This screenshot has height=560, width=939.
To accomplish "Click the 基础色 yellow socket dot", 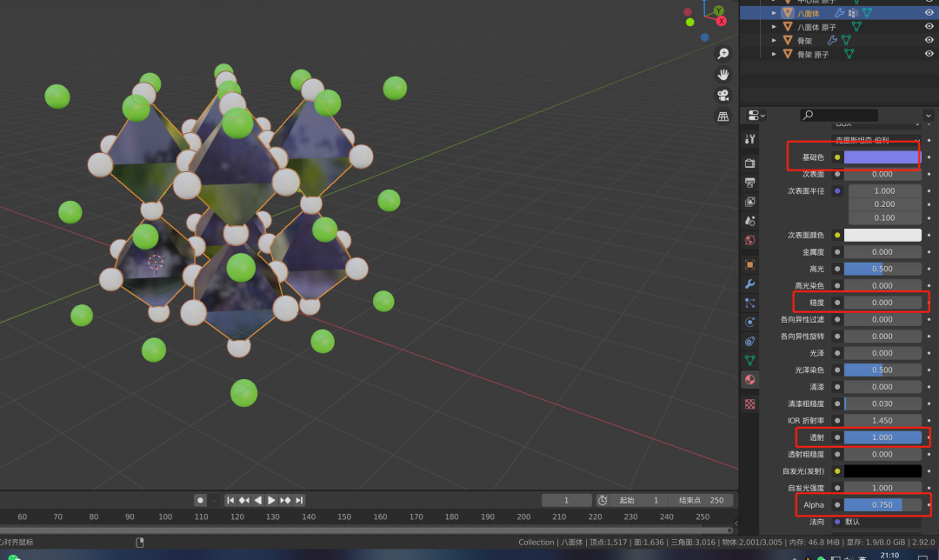I will click(837, 157).
